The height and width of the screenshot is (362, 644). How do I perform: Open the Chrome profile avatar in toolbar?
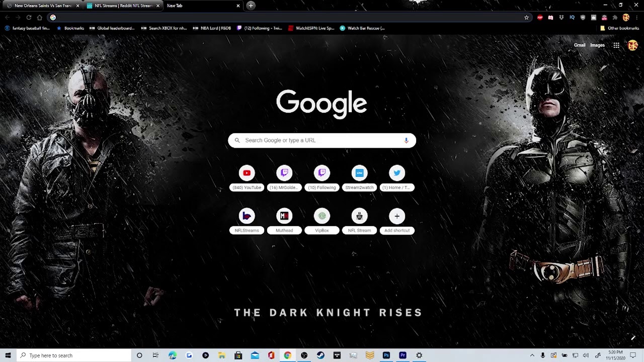click(x=626, y=18)
